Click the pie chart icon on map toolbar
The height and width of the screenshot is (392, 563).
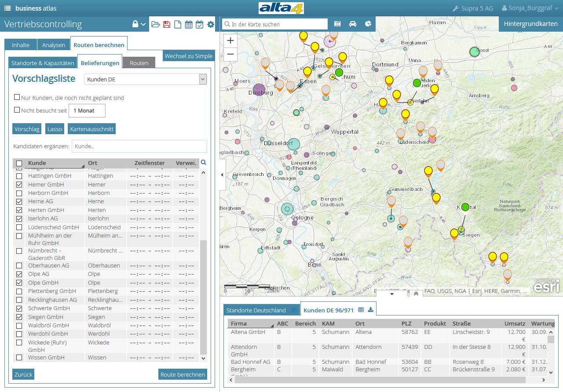368,24
